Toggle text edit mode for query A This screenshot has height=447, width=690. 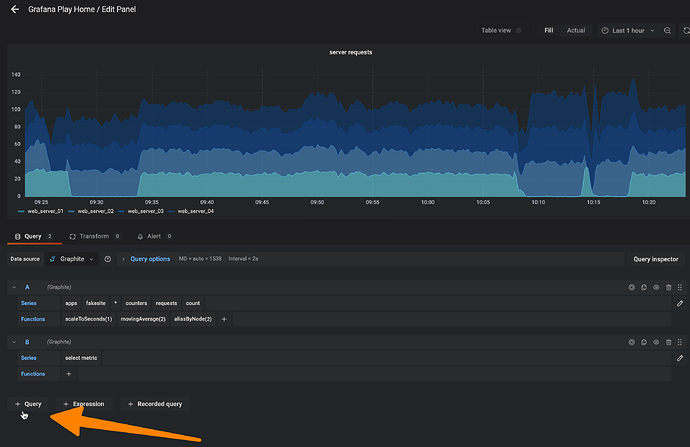680,303
